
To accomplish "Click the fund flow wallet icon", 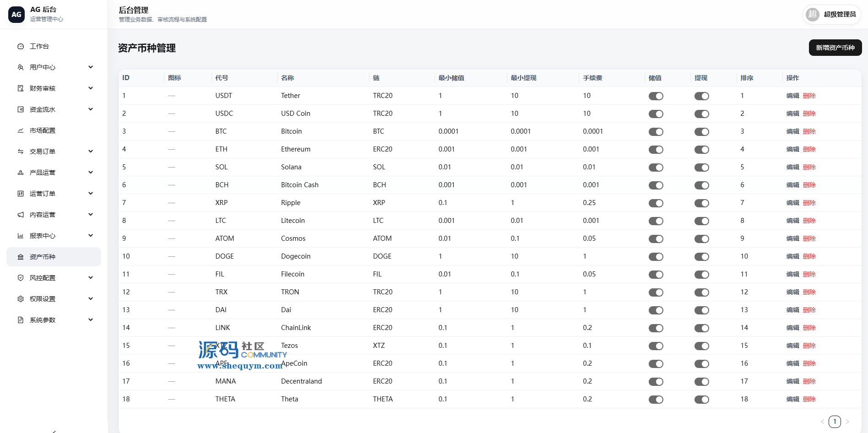I will [21, 109].
